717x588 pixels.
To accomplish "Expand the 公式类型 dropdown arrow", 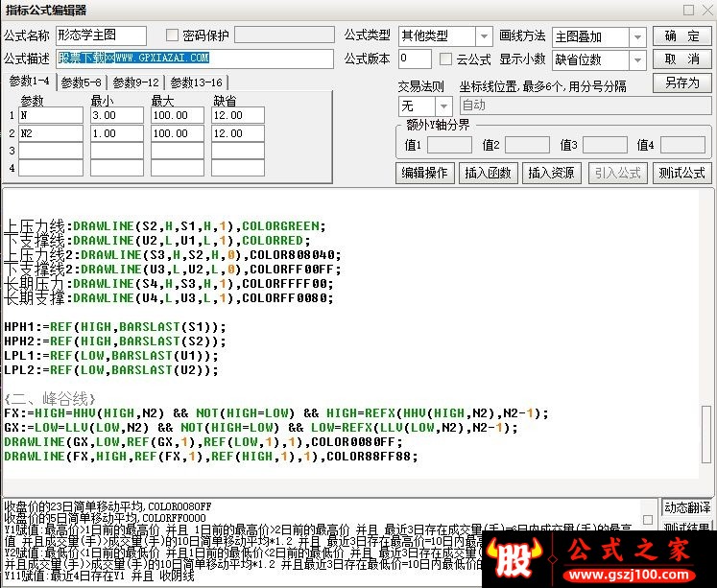I will click(484, 36).
